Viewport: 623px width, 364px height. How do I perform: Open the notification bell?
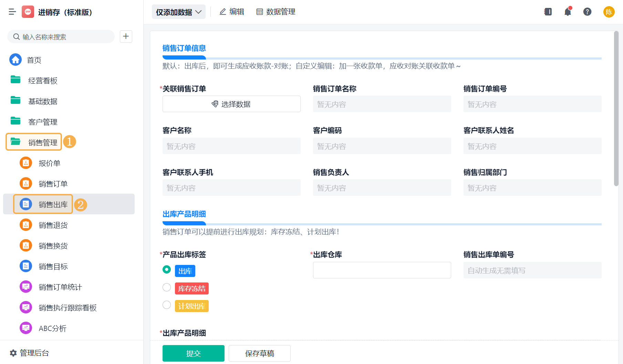coord(568,12)
